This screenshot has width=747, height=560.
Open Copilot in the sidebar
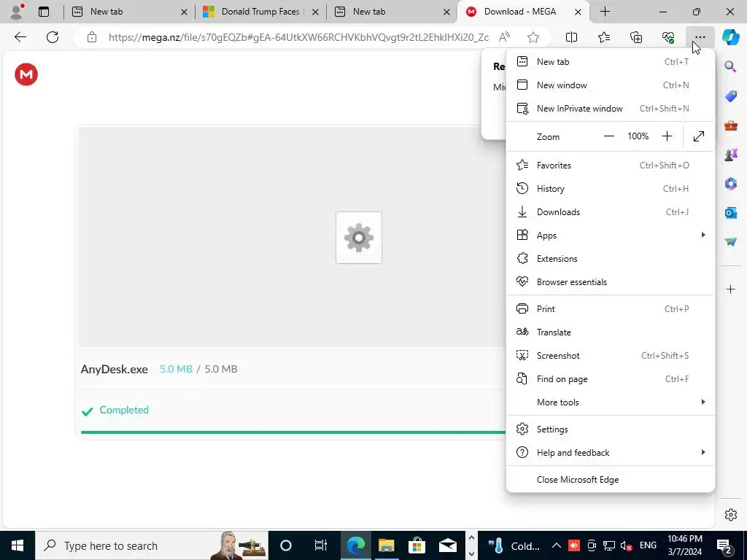pos(730,37)
